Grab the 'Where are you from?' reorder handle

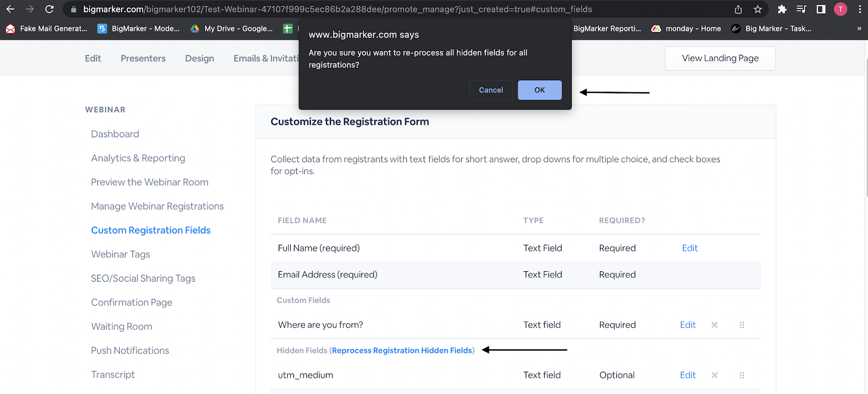[x=742, y=325]
